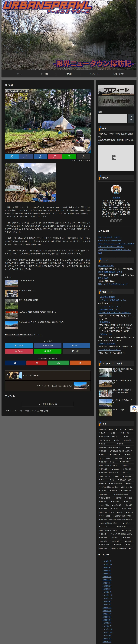Image resolution: width=138 pixels, height=644 pixels.
Task: Click the RSS icon in author profile box
Action: [x=121, y=221]
